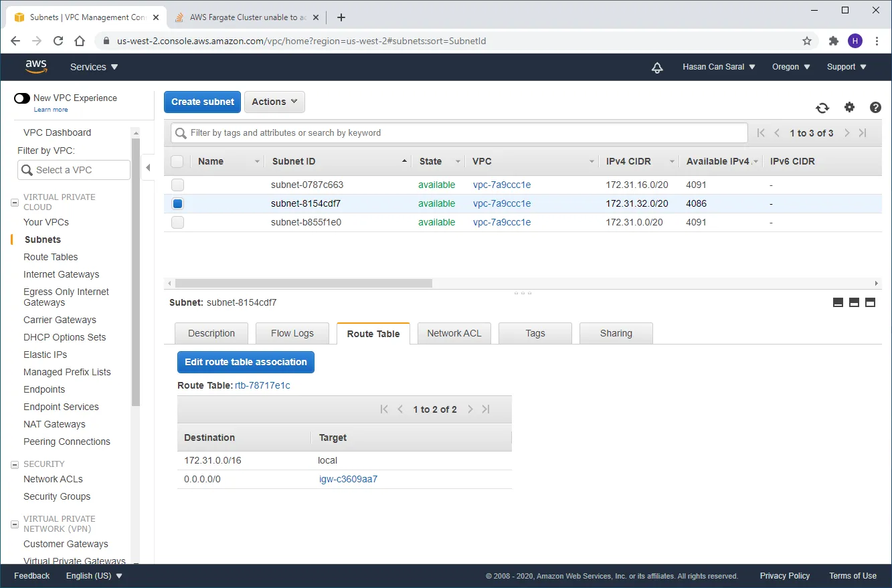This screenshot has height=588, width=892.
Task: Uncheck the box for subnet-8154cdf7
Action: pos(177,204)
